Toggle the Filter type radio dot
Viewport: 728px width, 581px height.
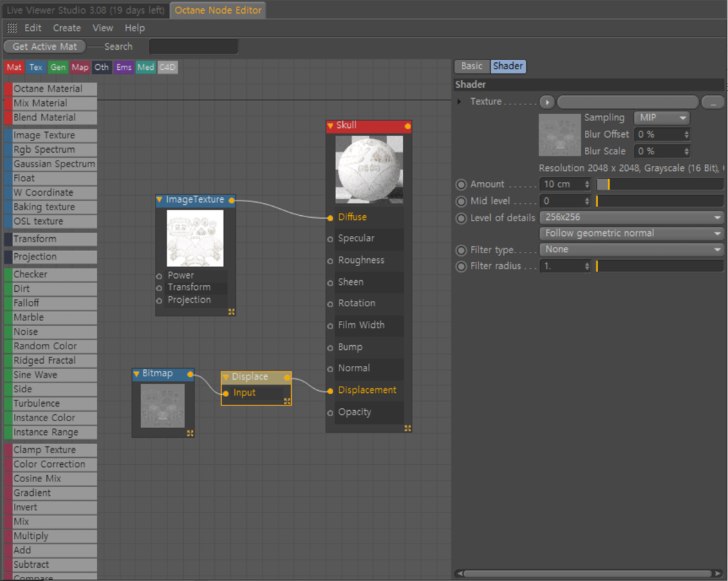(461, 251)
